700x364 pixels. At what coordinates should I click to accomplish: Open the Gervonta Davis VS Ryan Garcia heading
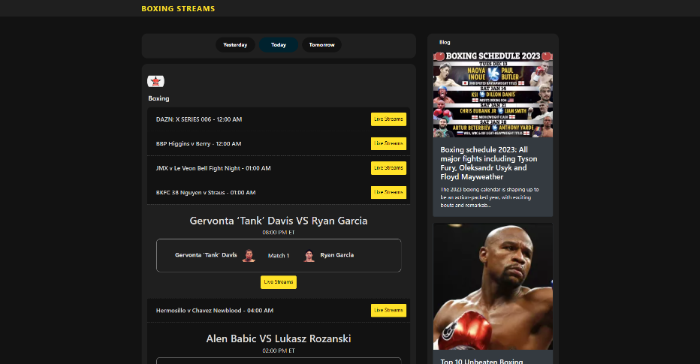tap(279, 221)
